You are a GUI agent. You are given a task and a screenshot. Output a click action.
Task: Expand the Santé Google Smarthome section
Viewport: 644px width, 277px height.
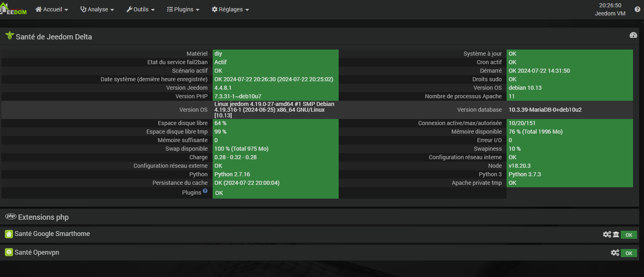[52, 234]
